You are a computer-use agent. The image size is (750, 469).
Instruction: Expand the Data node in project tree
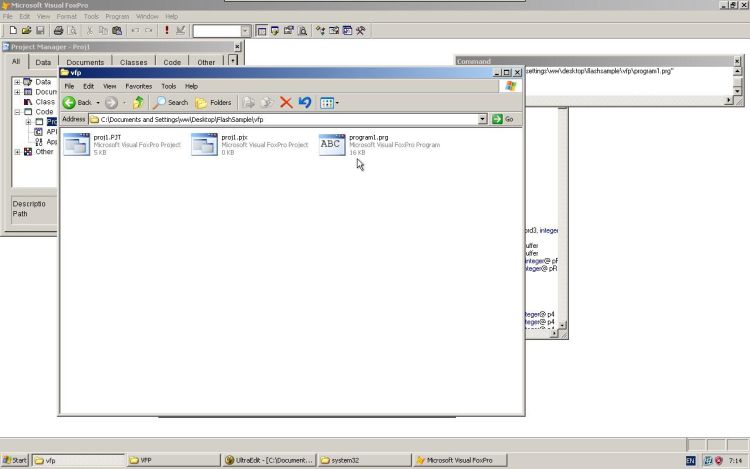point(17,82)
